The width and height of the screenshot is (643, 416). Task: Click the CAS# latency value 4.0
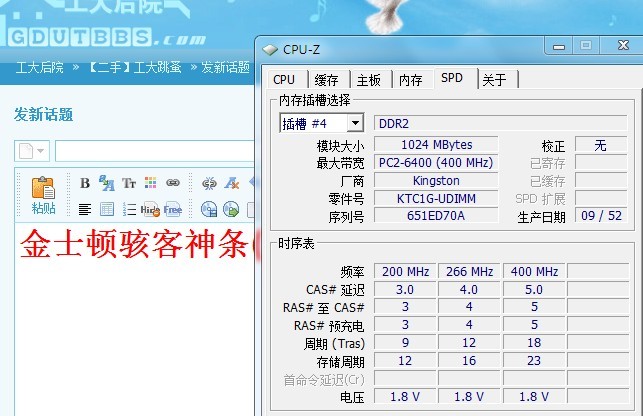[469, 290]
